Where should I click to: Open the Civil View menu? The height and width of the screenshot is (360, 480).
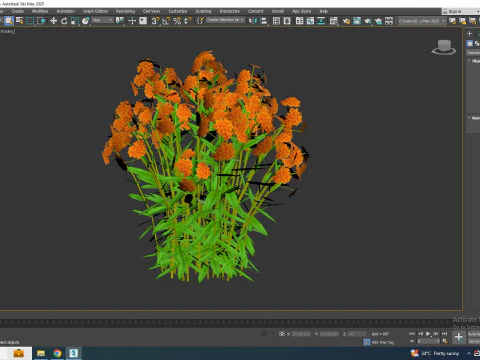click(x=151, y=11)
